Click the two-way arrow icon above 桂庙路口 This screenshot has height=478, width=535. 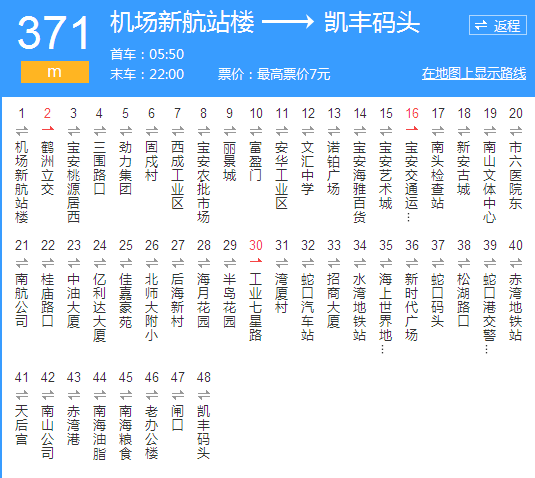48,263
